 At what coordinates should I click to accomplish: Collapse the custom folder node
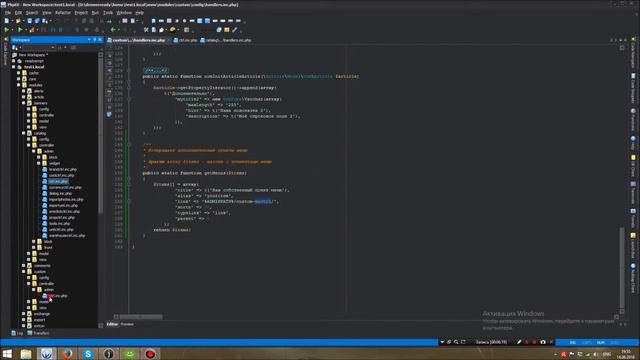tap(24, 271)
